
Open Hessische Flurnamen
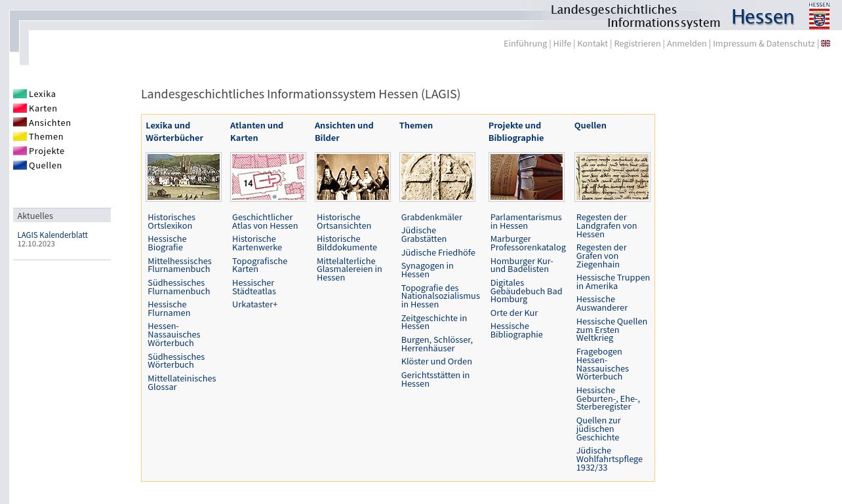pyautogui.click(x=169, y=309)
